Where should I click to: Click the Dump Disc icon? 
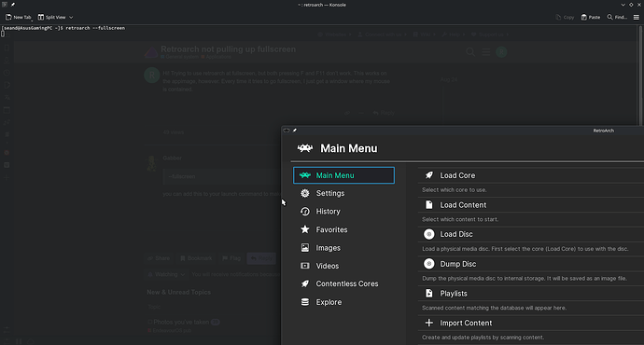428,264
